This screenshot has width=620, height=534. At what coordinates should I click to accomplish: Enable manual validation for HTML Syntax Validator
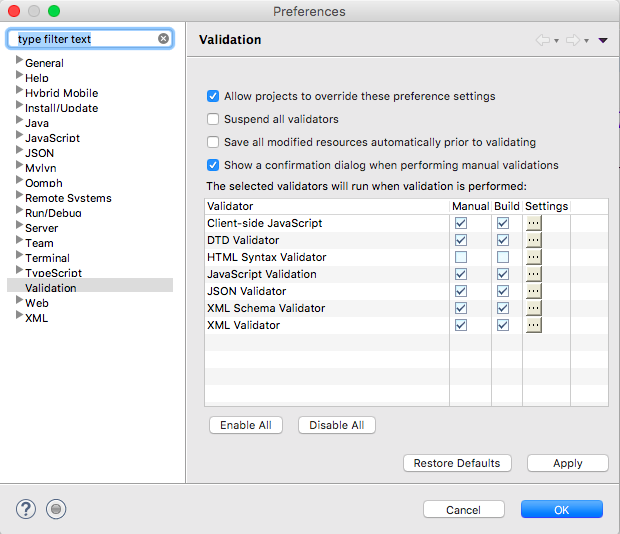tap(461, 257)
